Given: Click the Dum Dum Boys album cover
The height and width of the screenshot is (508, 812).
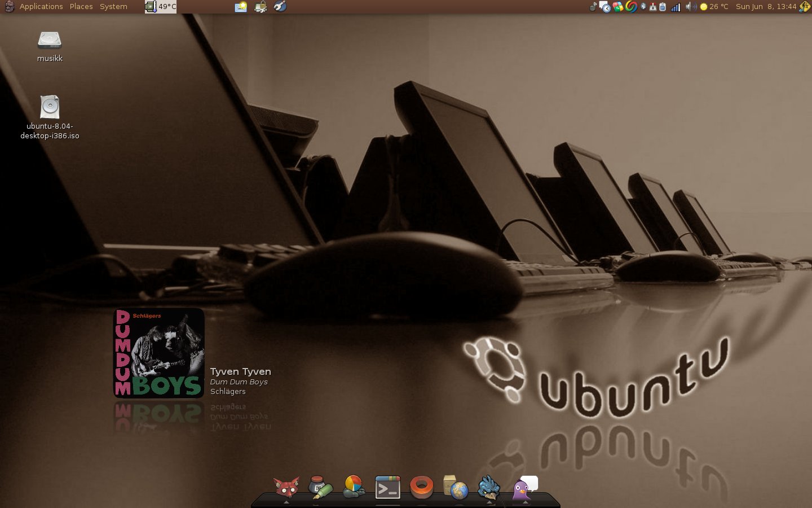Looking at the screenshot, I should click(x=159, y=353).
